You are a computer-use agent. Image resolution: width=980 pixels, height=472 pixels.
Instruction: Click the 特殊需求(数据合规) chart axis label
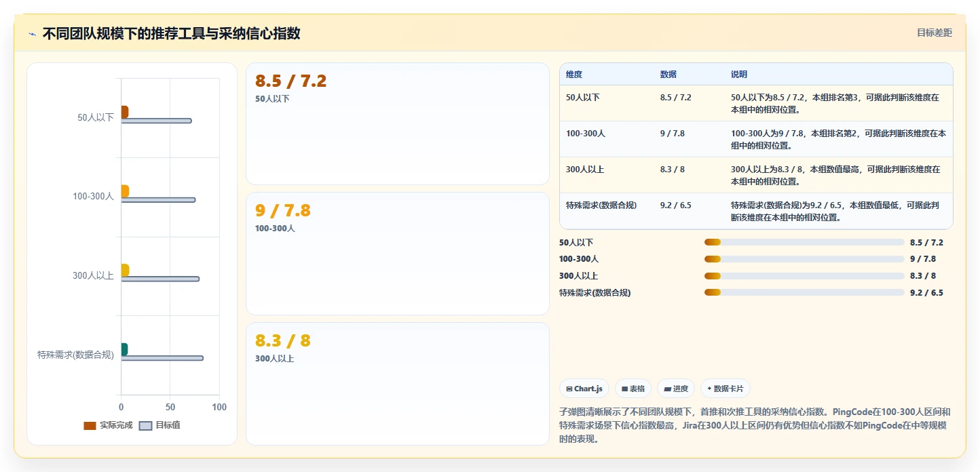coord(75,355)
